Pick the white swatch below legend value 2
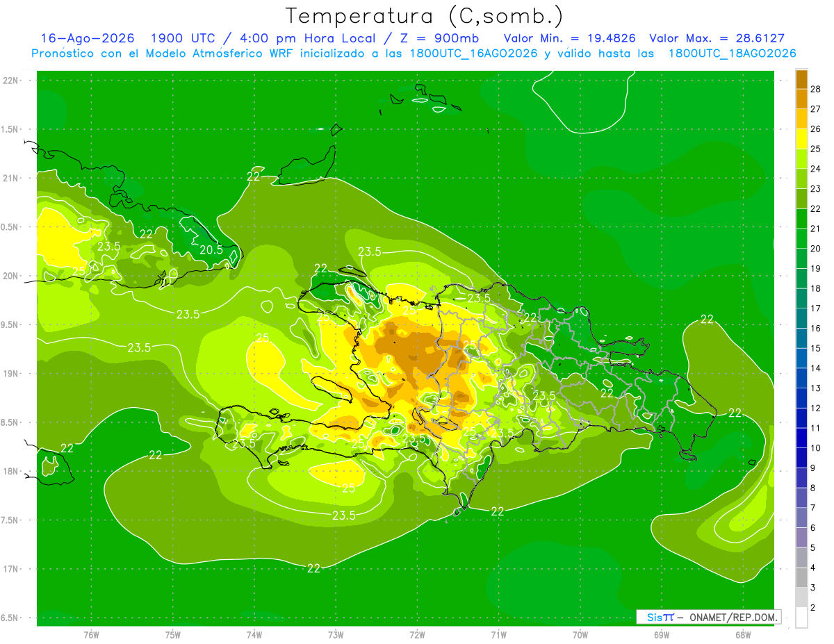 (801, 618)
